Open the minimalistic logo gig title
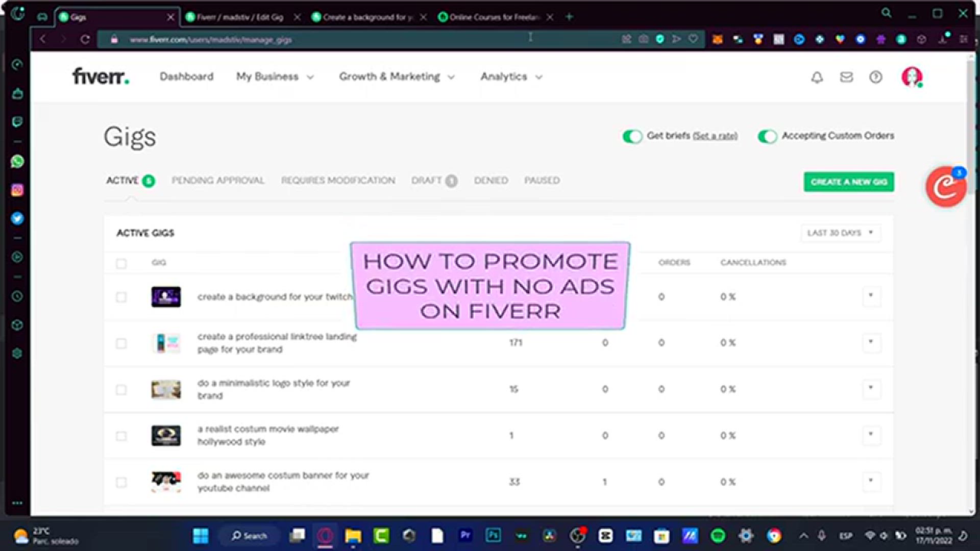 pyautogui.click(x=274, y=389)
